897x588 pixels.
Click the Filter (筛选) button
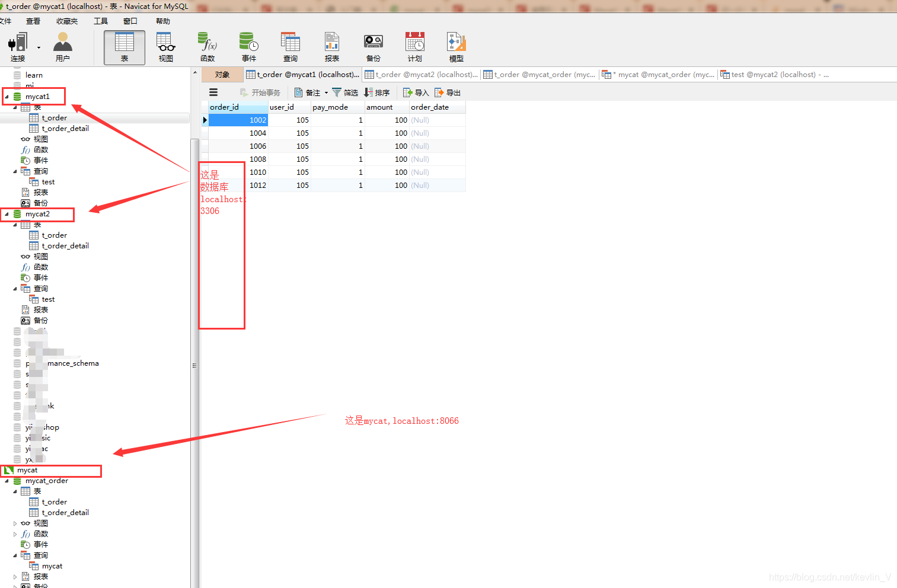(x=345, y=92)
